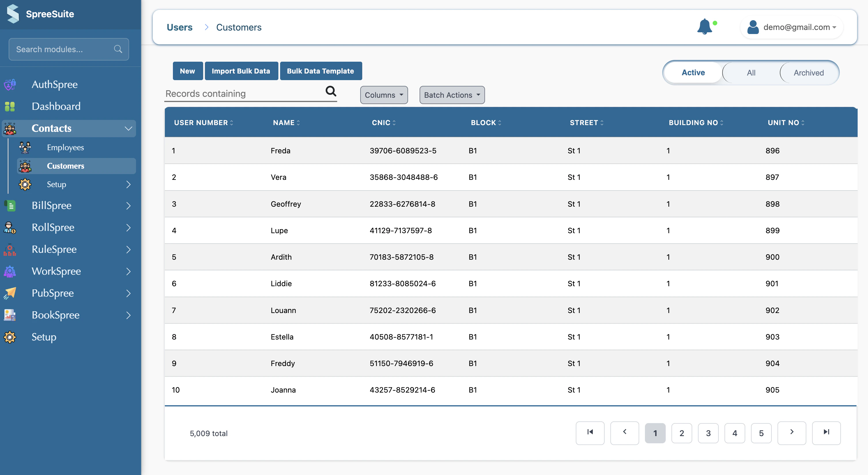Click the search magnifier beside Records containing
868x475 pixels.
(331, 91)
